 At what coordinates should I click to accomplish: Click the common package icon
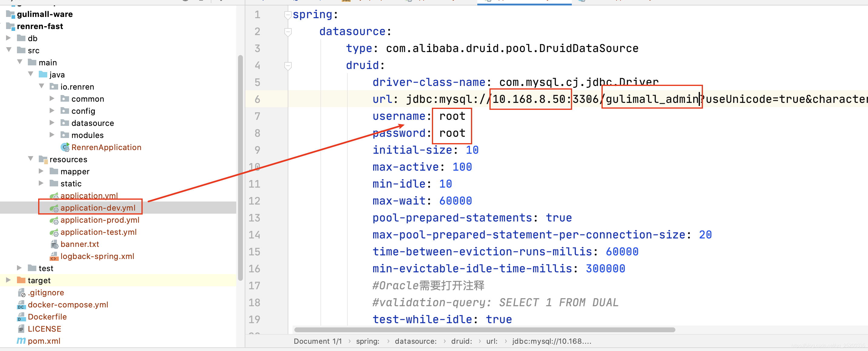tap(65, 99)
